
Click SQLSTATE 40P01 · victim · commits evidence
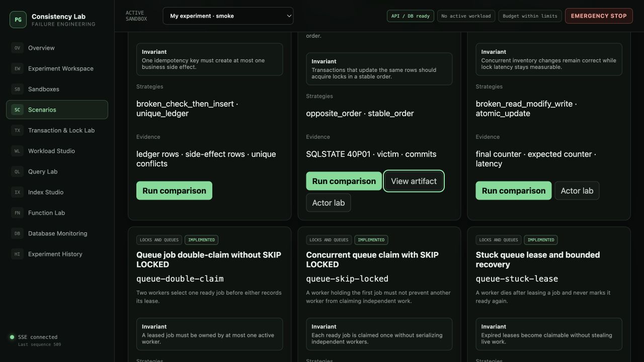click(x=371, y=154)
